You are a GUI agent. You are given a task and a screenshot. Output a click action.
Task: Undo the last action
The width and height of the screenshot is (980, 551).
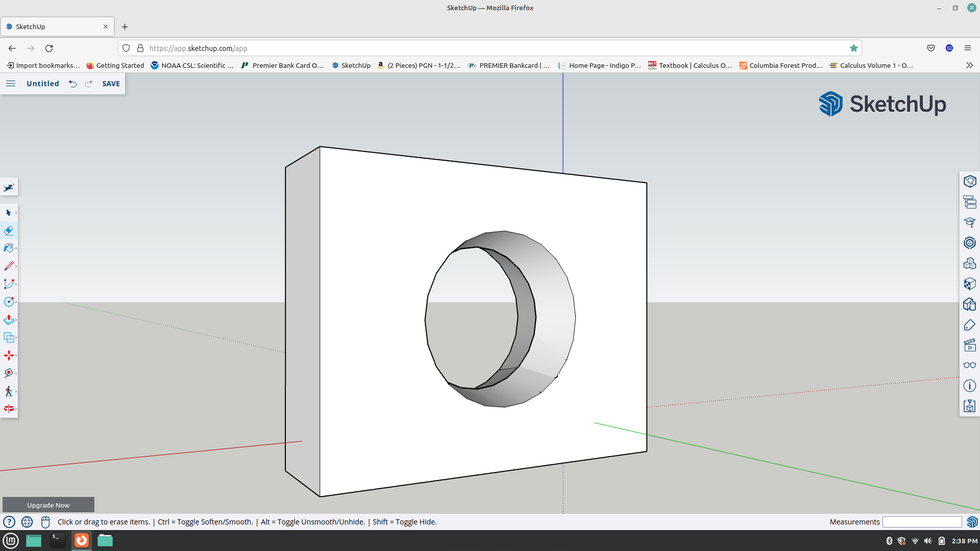tap(73, 84)
